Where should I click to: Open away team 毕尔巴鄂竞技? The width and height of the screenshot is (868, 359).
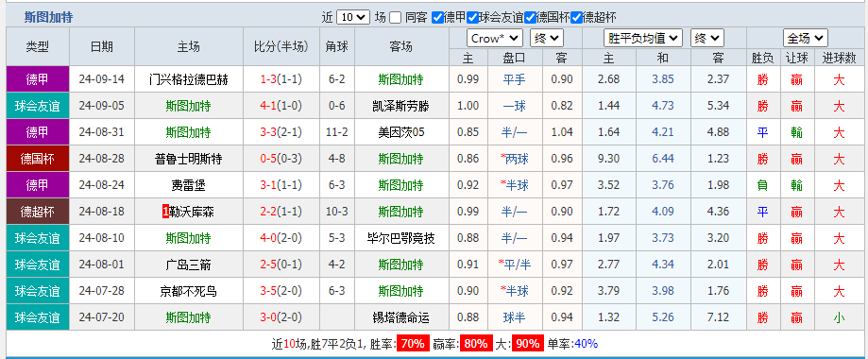point(400,238)
